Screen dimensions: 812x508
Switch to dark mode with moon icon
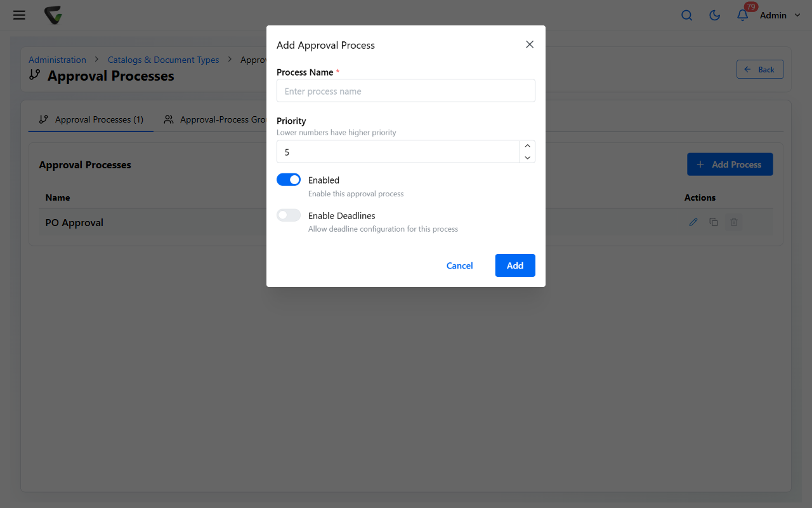pos(714,15)
